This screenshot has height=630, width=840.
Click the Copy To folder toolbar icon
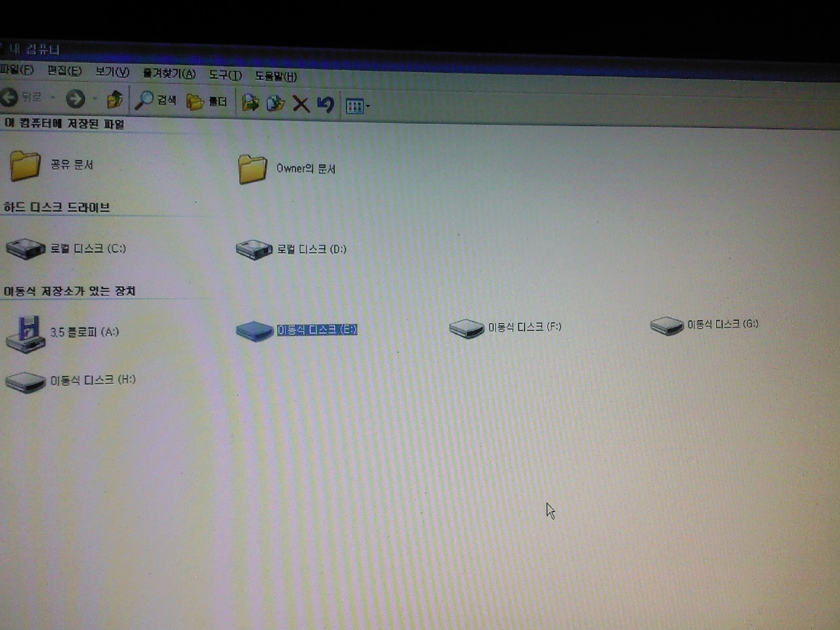point(276,103)
